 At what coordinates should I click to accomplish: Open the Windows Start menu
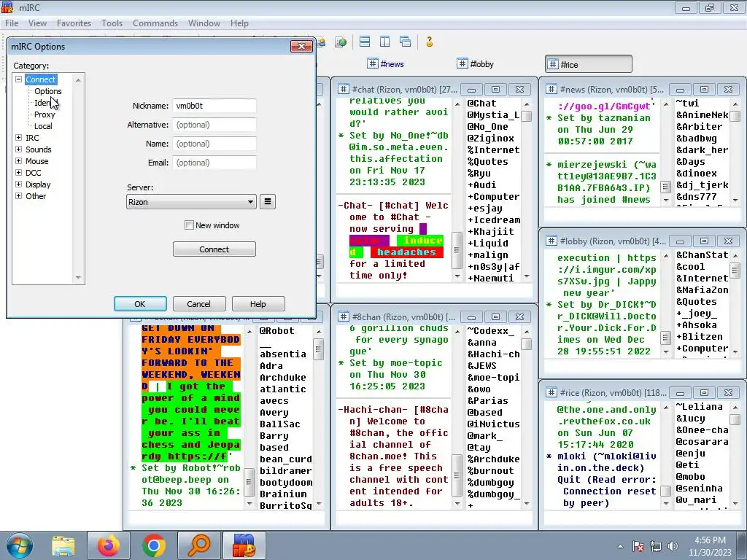(x=18, y=545)
